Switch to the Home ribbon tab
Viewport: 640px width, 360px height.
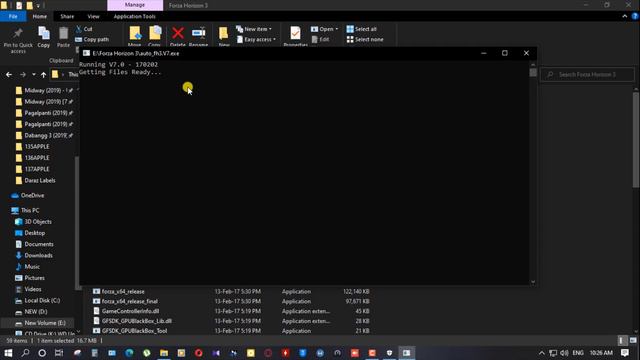point(40,16)
